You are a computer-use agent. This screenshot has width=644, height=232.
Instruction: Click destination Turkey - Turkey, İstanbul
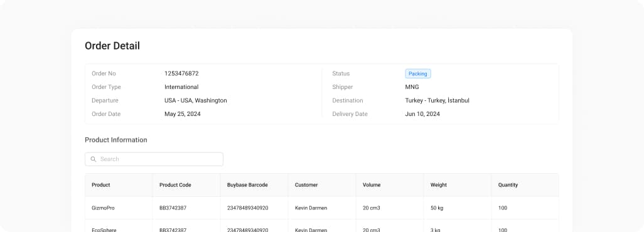pos(437,100)
